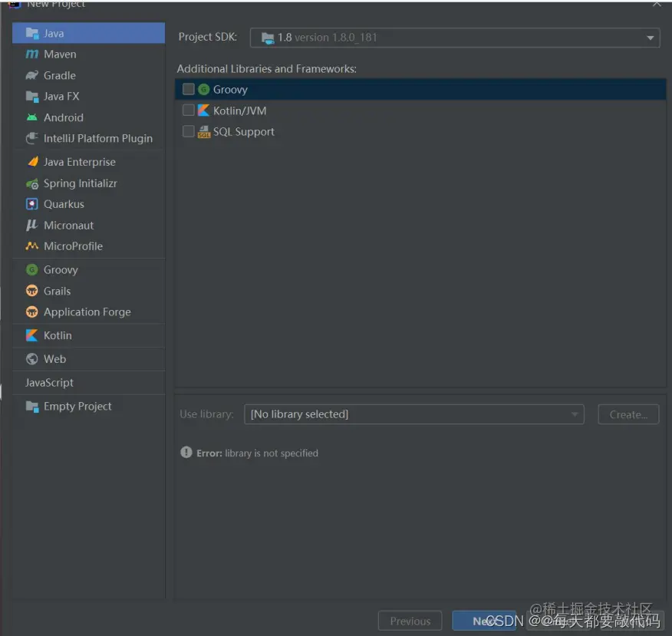Tick the Kotlin/JVM checkbox
The width and height of the screenshot is (672, 636).
click(189, 110)
